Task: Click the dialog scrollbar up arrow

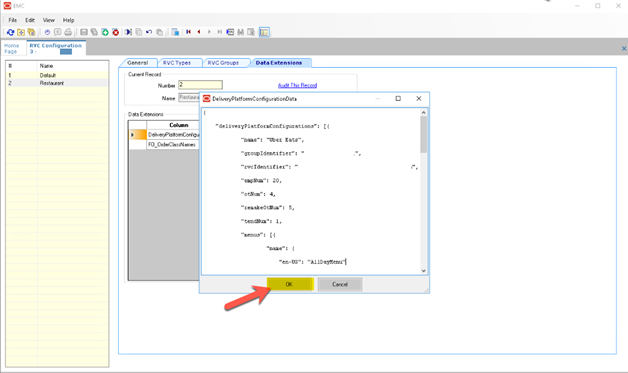Action: coord(423,113)
